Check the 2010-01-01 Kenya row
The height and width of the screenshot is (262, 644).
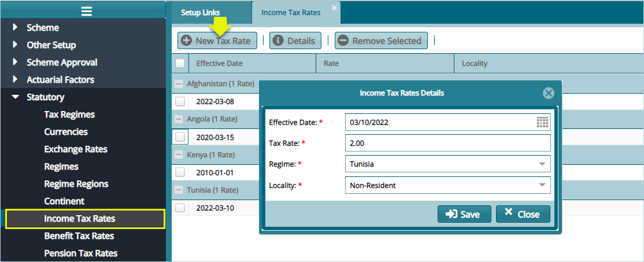point(180,172)
